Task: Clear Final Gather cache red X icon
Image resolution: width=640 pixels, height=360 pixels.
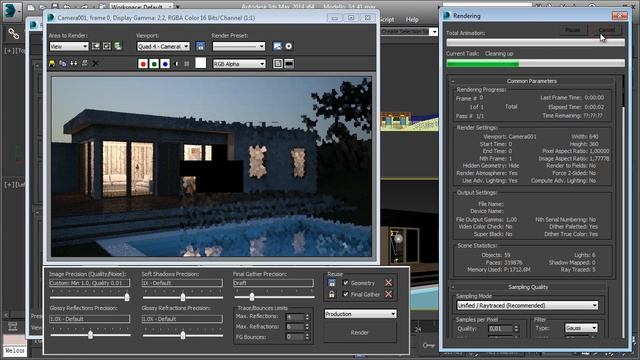Action: (389, 294)
